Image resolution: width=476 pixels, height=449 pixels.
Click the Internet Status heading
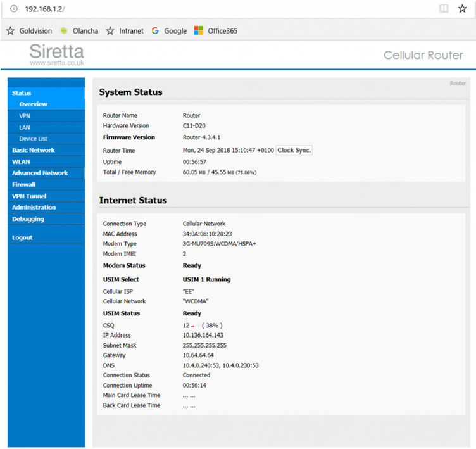(x=133, y=201)
